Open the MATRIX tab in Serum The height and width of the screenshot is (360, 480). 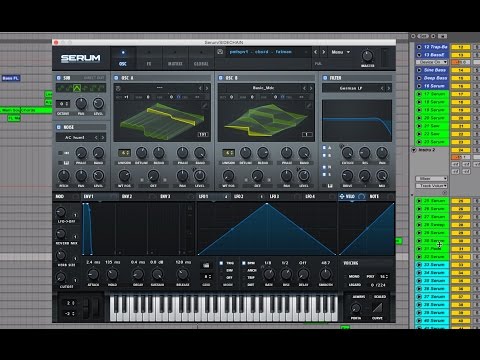(175, 58)
